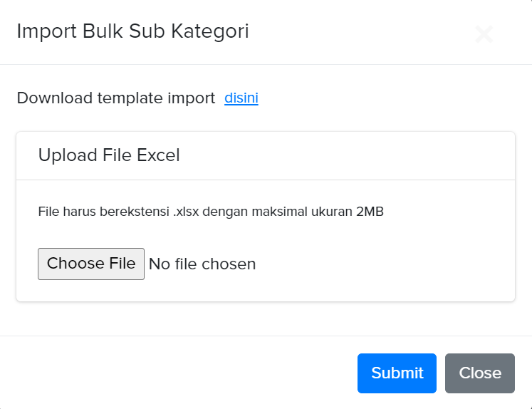Click the gray Close button
This screenshot has width=532, height=409.
click(x=480, y=373)
